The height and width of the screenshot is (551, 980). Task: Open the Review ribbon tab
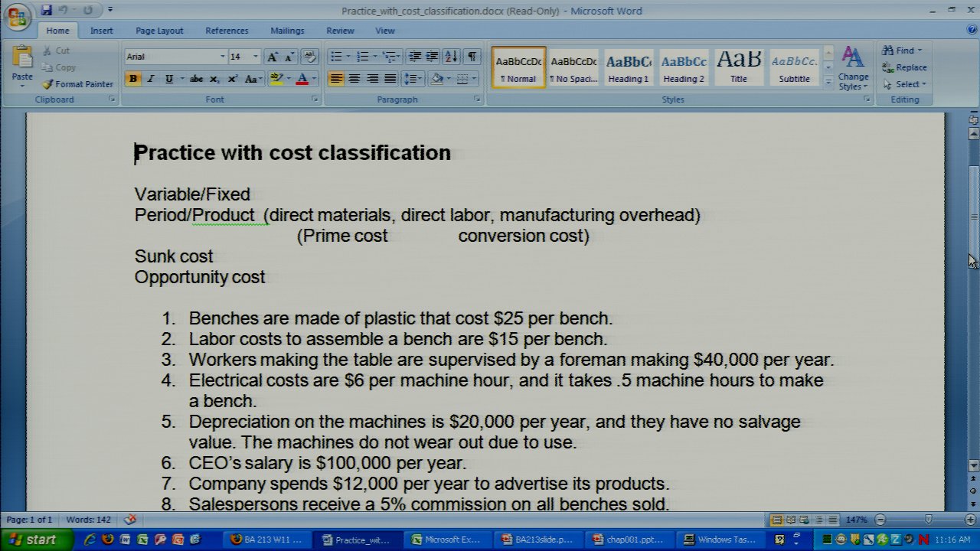(x=340, y=31)
